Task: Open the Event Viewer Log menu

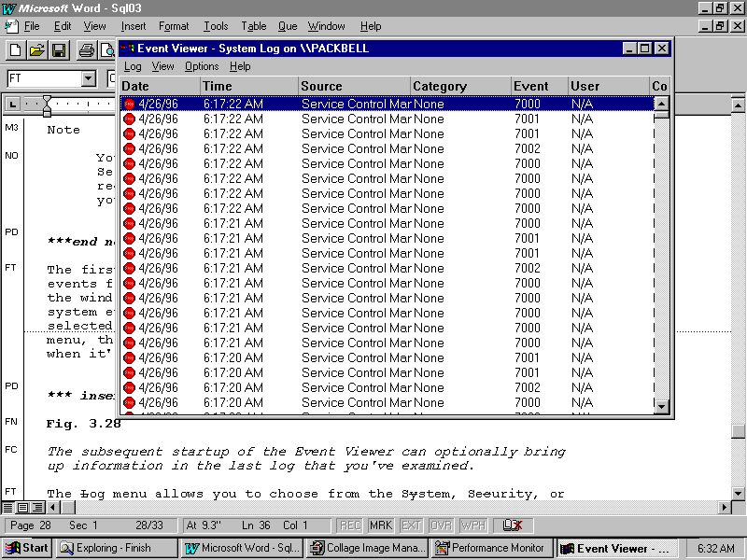Action: pyautogui.click(x=133, y=66)
